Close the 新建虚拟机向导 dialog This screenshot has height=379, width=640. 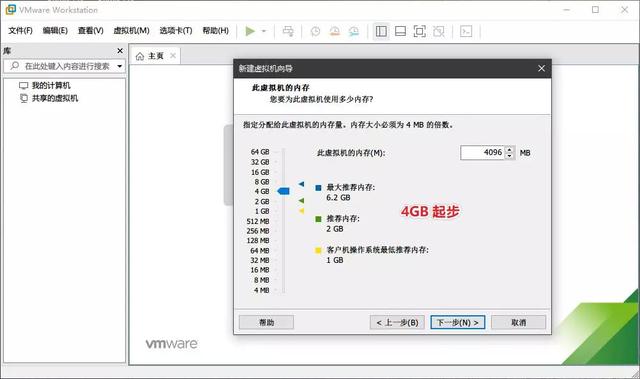tap(542, 69)
